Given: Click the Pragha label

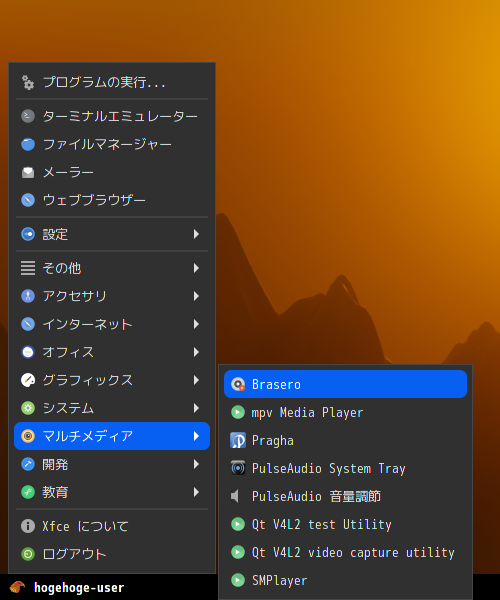Looking at the screenshot, I should 273,441.
